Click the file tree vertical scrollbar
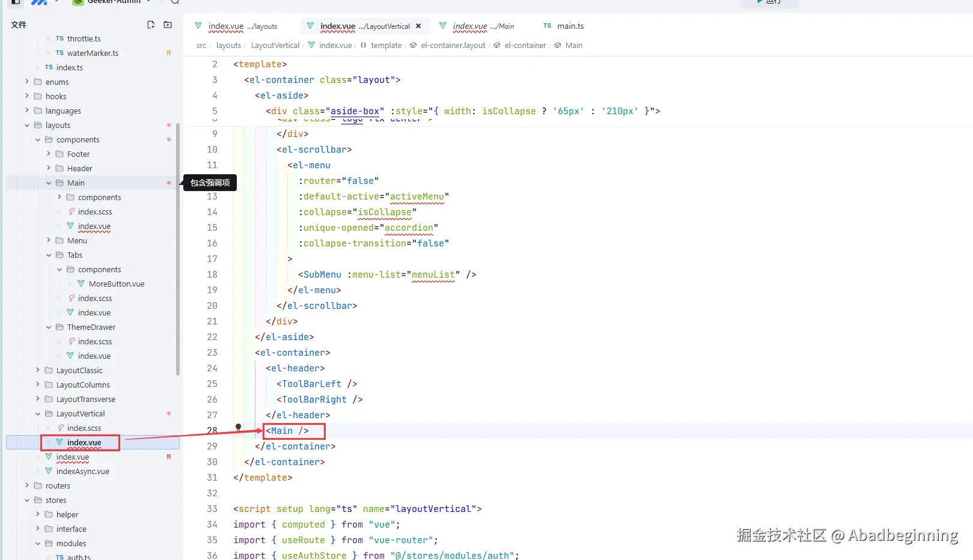The height and width of the screenshot is (560, 973). [178, 249]
